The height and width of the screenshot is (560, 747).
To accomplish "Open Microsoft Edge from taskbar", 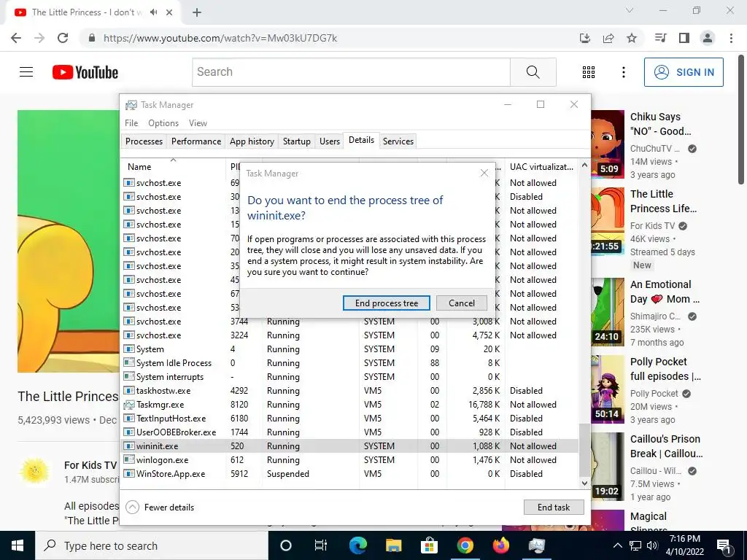I will [357, 545].
